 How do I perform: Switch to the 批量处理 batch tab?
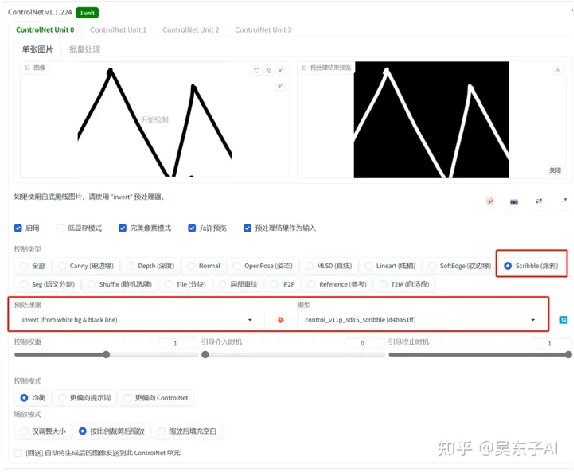(x=85, y=49)
